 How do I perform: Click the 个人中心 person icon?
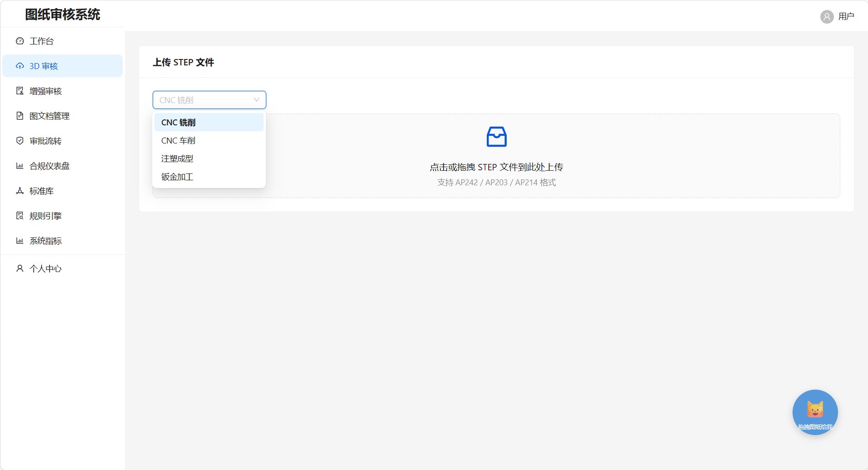pyautogui.click(x=20, y=268)
